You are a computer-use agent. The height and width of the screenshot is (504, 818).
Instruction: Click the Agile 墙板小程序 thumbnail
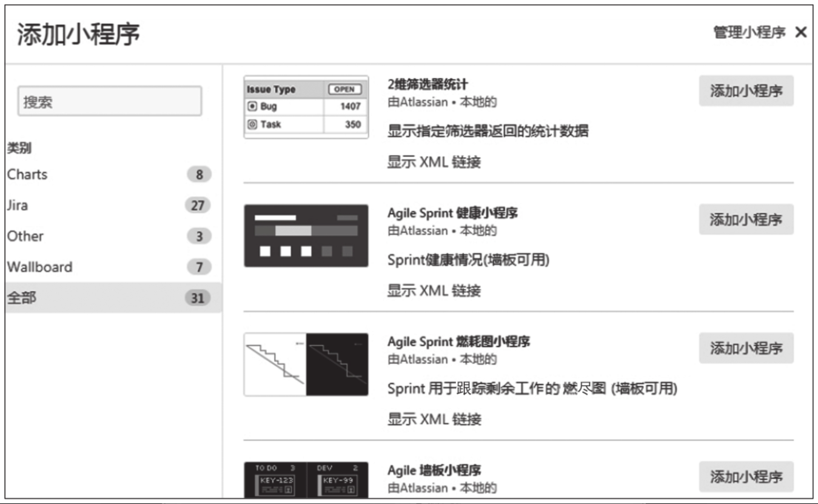(x=306, y=480)
